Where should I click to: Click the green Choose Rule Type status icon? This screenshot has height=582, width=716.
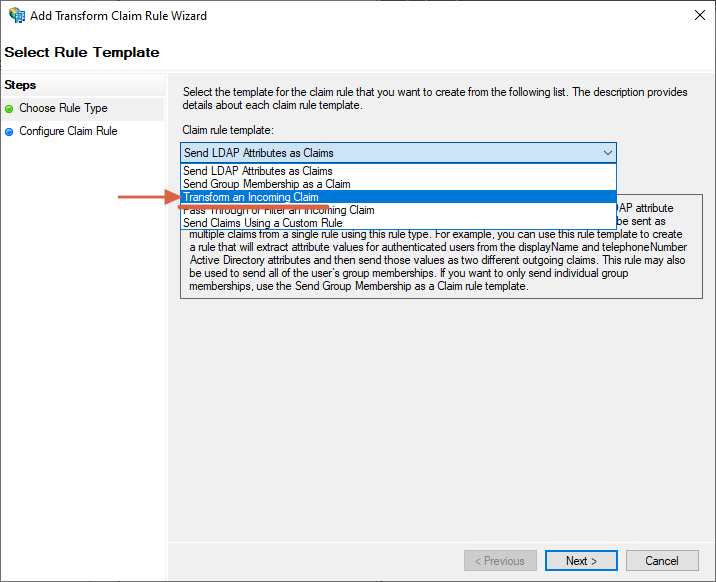point(9,109)
